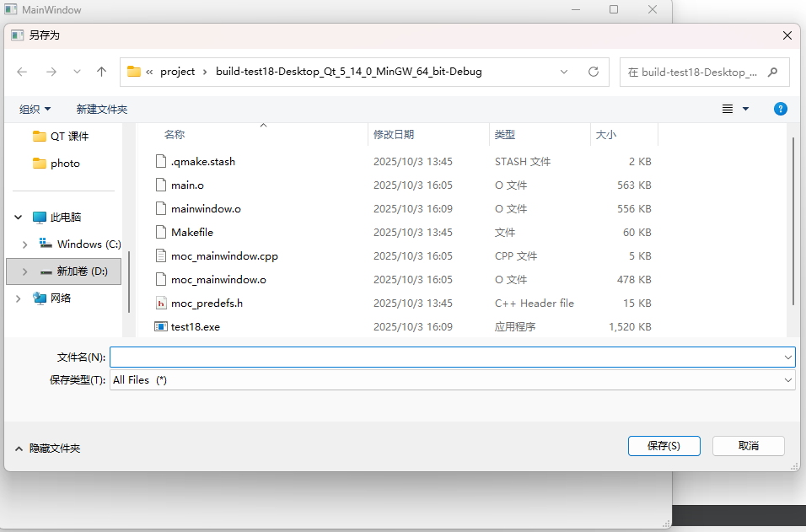
Task: Minimize the MainWindow window
Action: click(576, 9)
